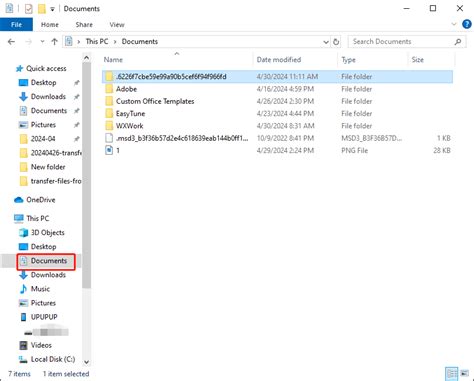Viewport: 474px width, 381px height.
Task: Open Downloads under This PC
Action: tap(48, 275)
